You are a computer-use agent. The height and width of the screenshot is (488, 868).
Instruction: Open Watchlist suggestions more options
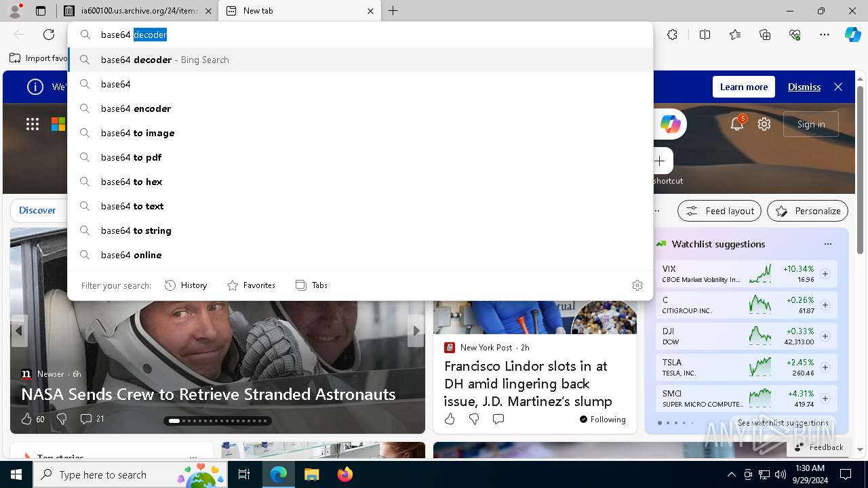point(827,244)
